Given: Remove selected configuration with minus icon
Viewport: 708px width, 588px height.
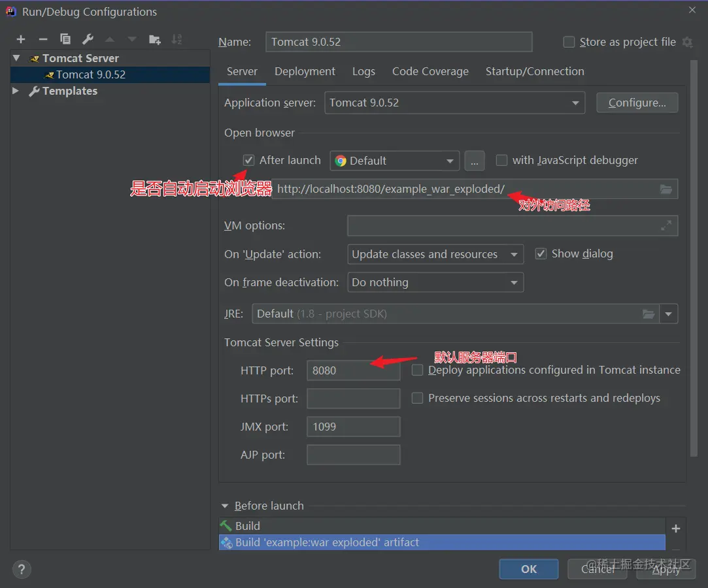Looking at the screenshot, I should (x=43, y=40).
